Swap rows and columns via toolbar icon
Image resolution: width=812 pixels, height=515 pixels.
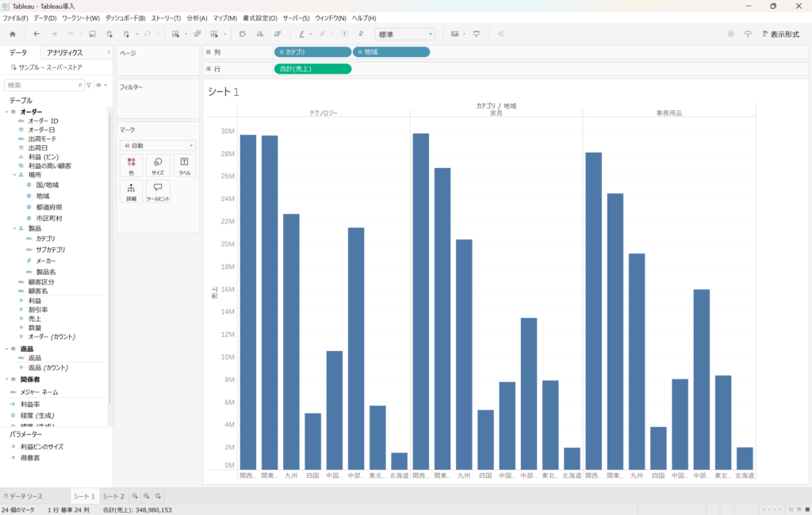pos(243,34)
